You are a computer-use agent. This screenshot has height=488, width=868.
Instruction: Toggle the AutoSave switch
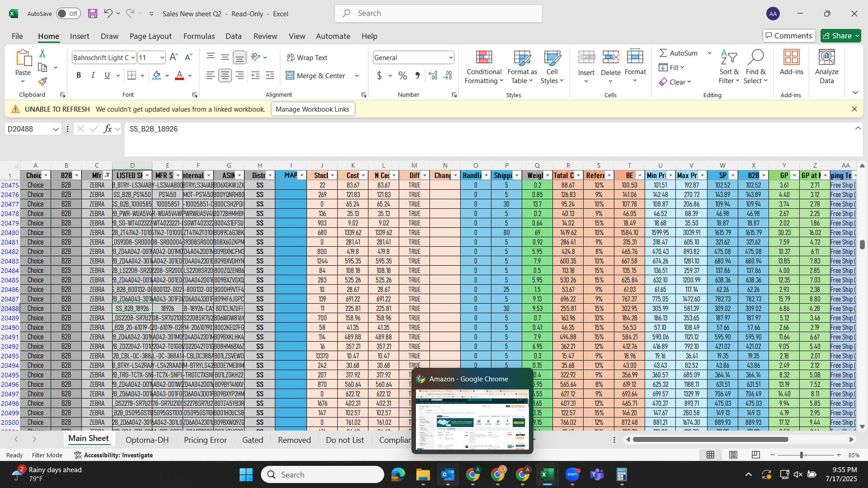pos(68,14)
